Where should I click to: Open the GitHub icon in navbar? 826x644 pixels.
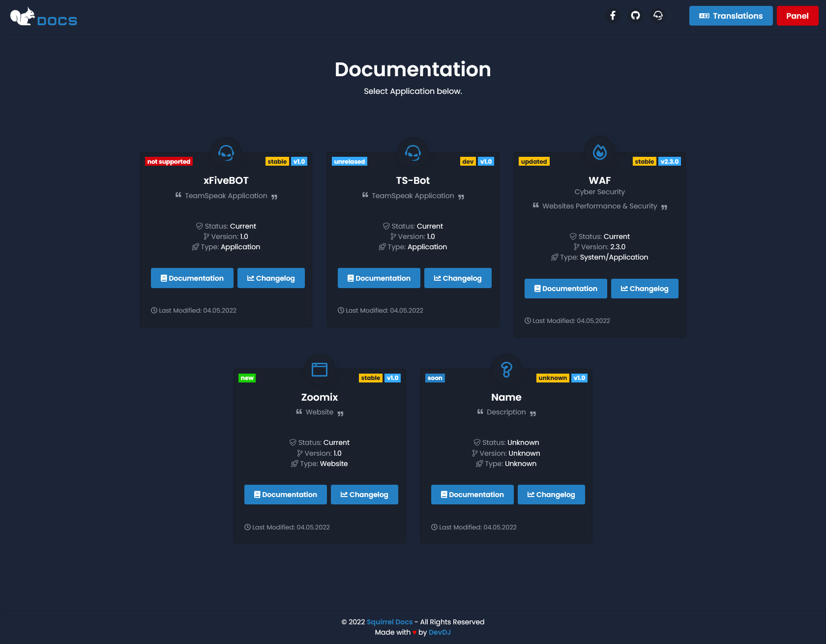click(635, 15)
